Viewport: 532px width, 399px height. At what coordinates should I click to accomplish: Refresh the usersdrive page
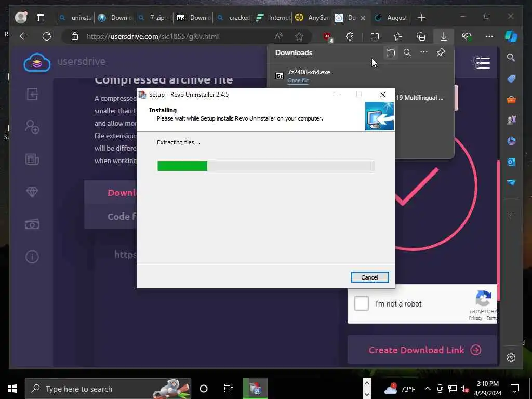click(x=47, y=36)
